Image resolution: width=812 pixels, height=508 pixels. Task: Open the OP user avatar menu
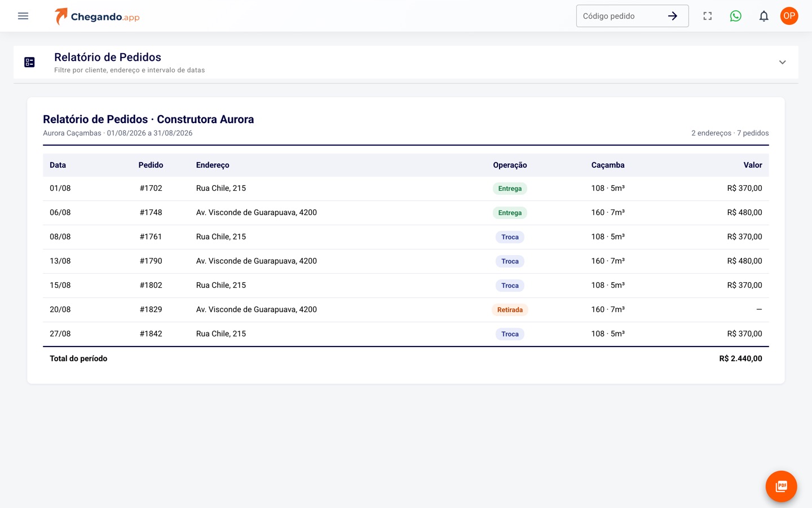pyautogui.click(x=789, y=16)
